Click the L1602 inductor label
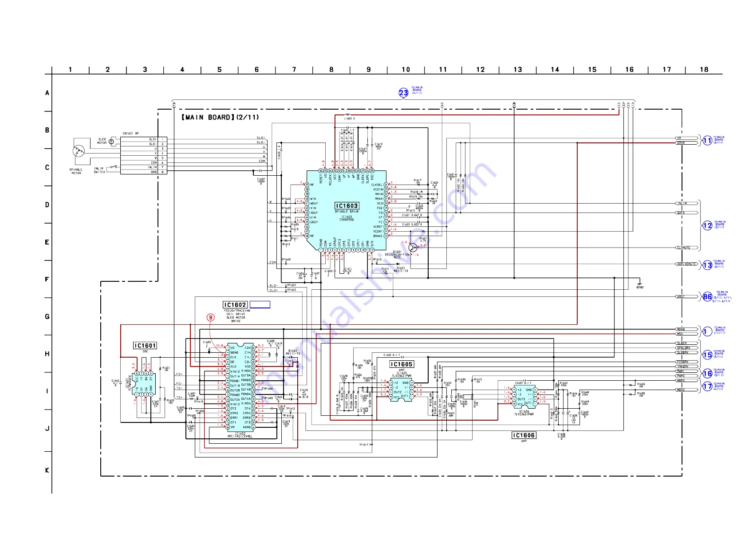This screenshot has width=745, height=560. pyautogui.click(x=350, y=119)
